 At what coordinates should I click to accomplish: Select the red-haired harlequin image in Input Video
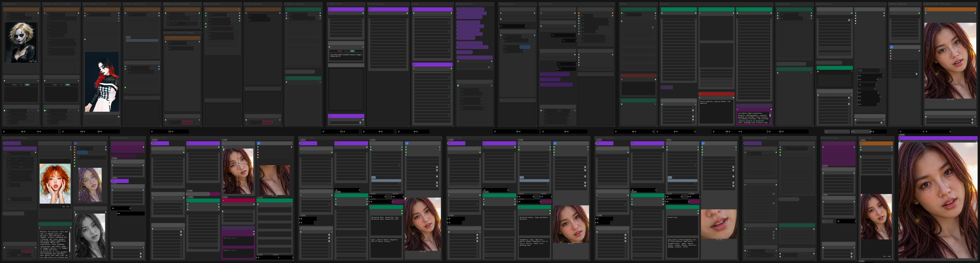(102, 82)
